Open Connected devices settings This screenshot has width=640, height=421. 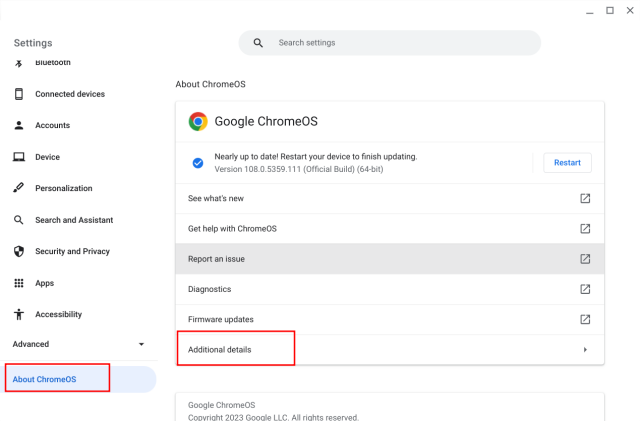click(x=70, y=94)
